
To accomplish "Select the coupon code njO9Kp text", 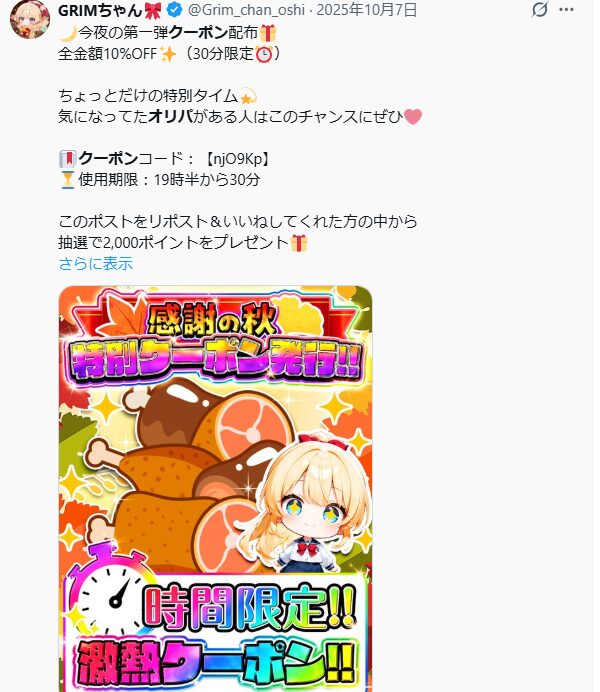I will [x=238, y=159].
